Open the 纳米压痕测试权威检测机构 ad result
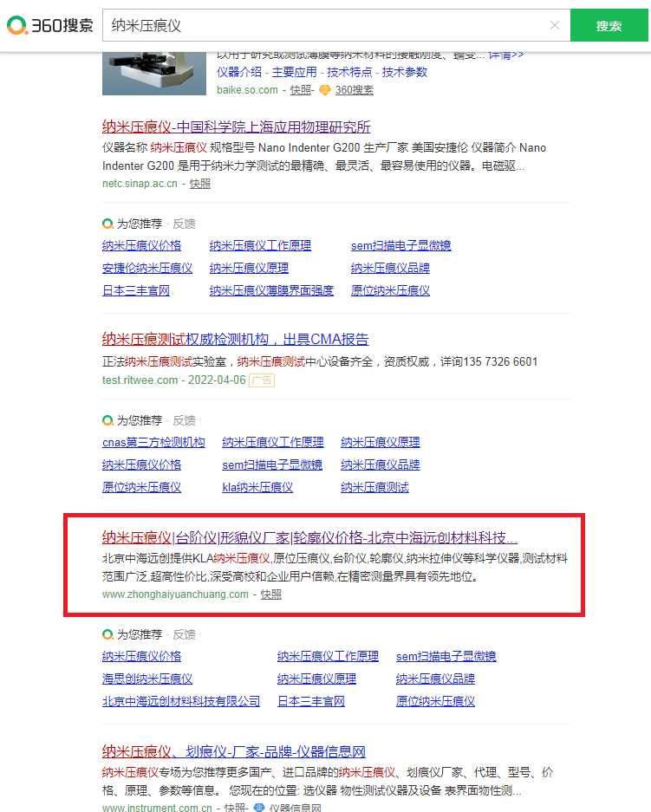The image size is (651, 812). click(236, 339)
